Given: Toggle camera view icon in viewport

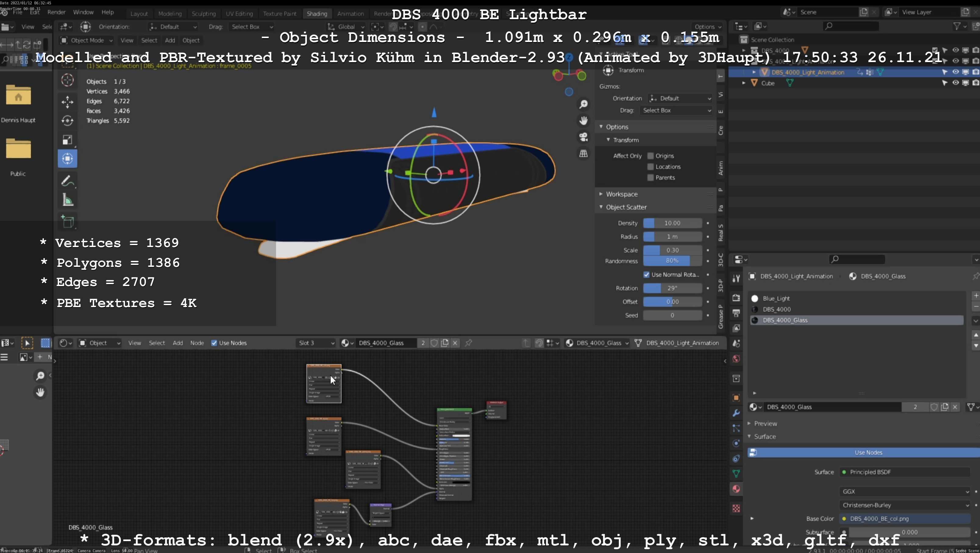Looking at the screenshot, I should [583, 137].
